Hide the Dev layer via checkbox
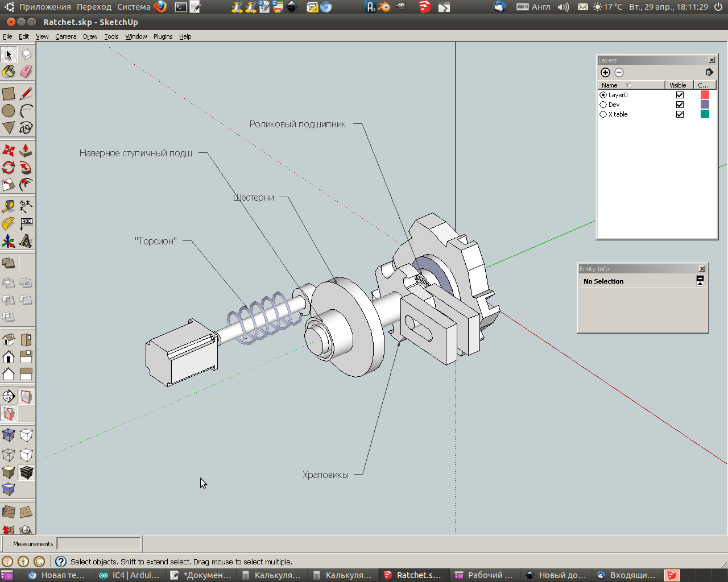The width and height of the screenshot is (728, 582). (680, 105)
